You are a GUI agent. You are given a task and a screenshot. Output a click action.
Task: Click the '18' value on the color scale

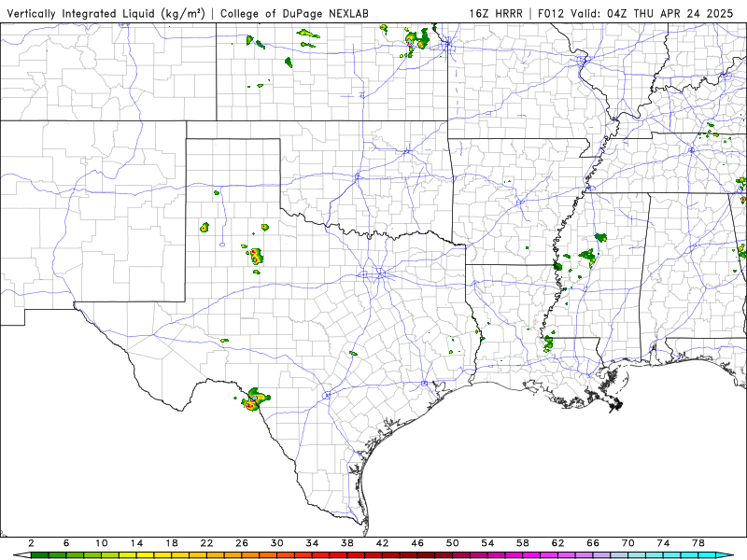(x=172, y=543)
